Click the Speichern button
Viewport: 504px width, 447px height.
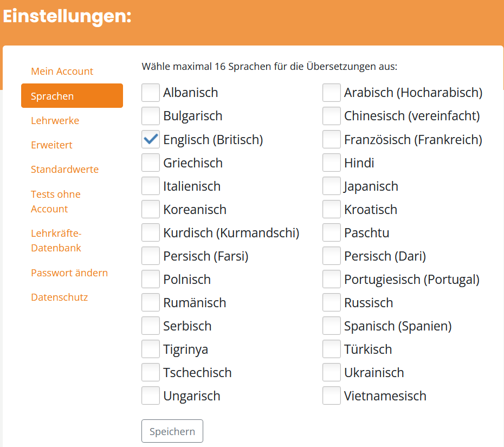172,431
